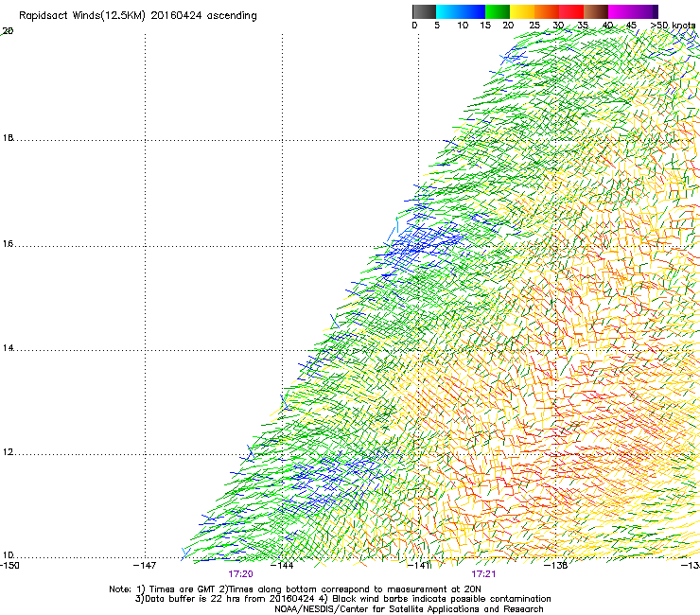700x615 pixels.
Task: Click the latitude label 14
Action: (8, 348)
